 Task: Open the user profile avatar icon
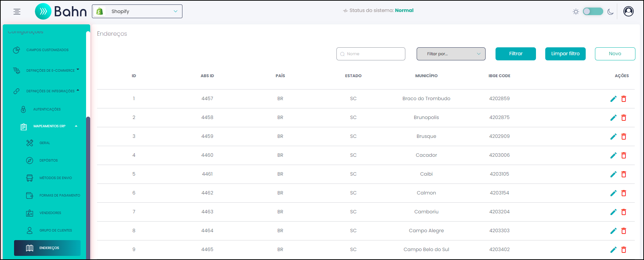point(629,11)
